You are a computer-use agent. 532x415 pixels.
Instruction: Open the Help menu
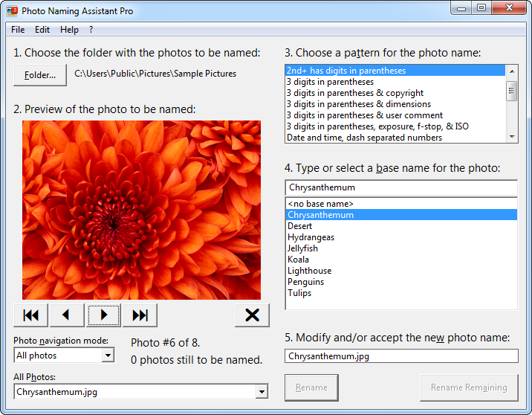[x=69, y=30]
